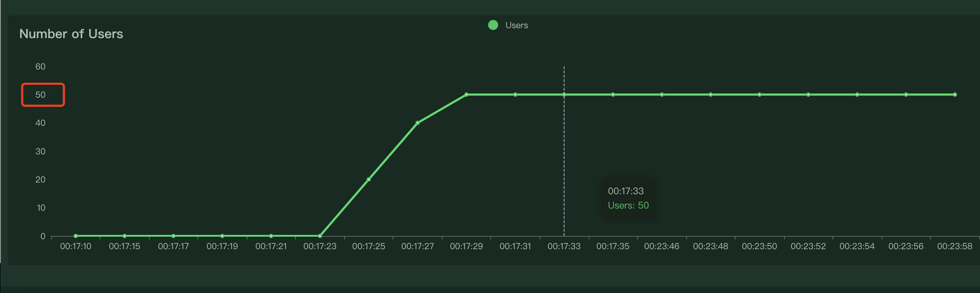Image resolution: width=980 pixels, height=293 pixels.
Task: Click the 00:23:50 x-axis label
Action: click(x=759, y=246)
